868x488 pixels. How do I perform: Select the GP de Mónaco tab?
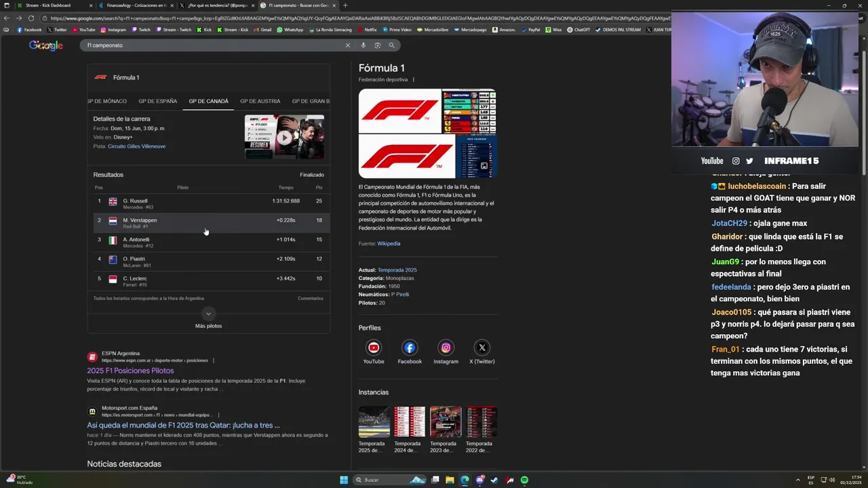(x=106, y=101)
